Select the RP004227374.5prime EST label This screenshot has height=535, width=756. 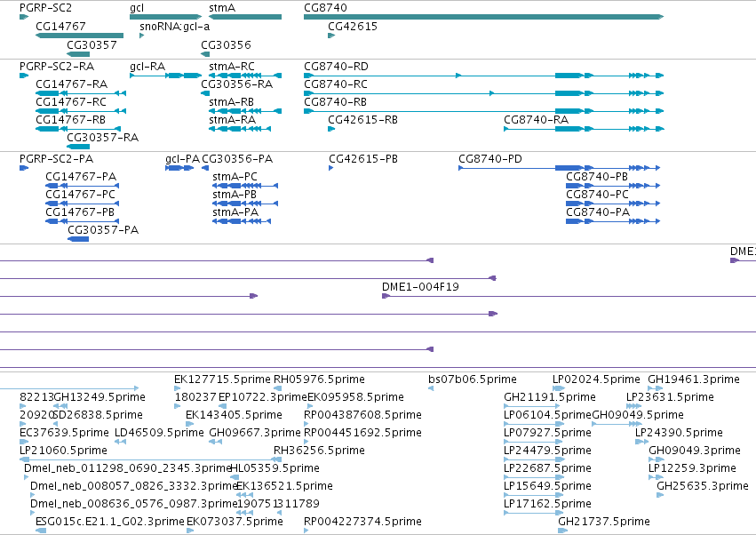[362, 522]
